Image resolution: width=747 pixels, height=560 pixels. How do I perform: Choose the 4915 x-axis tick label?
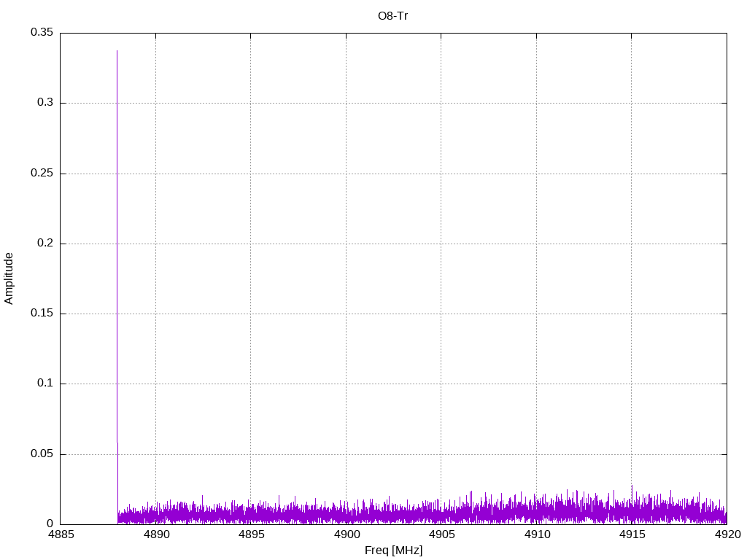tap(632, 535)
